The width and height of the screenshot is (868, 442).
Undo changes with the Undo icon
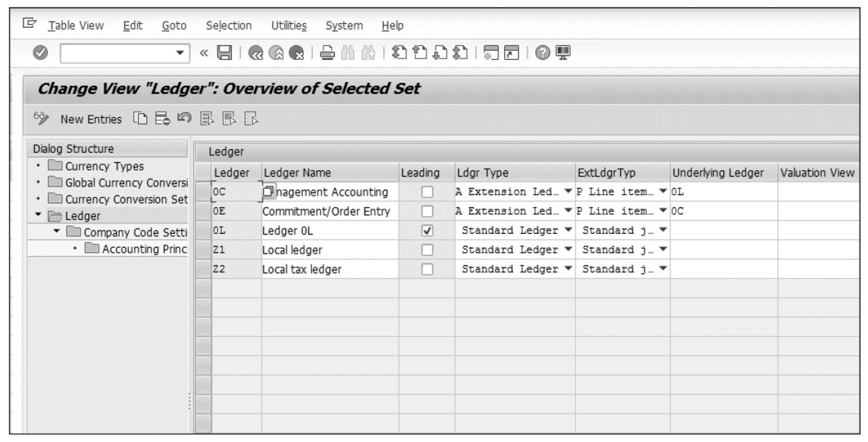pos(184,119)
